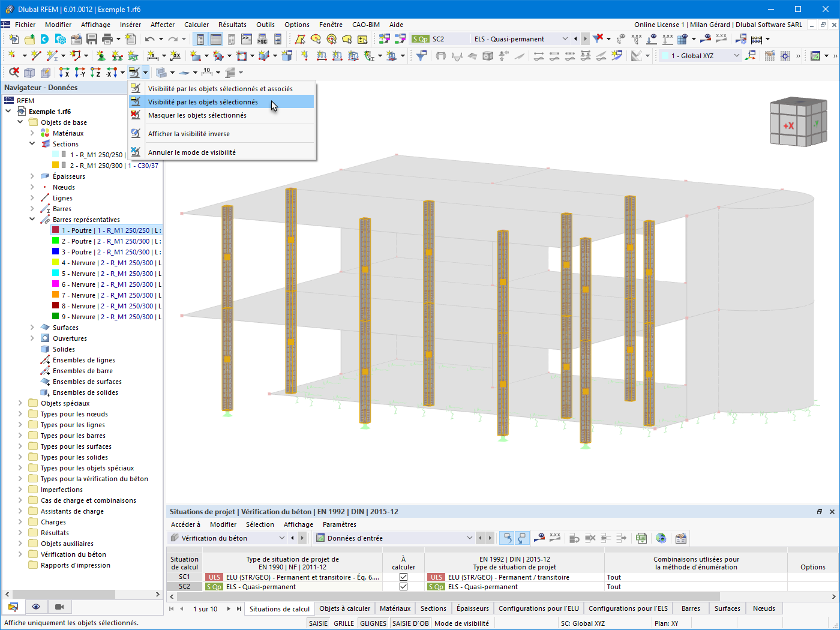Show the Display navigator eye tab
Viewport: 840px width, 630px height.
[x=36, y=607]
